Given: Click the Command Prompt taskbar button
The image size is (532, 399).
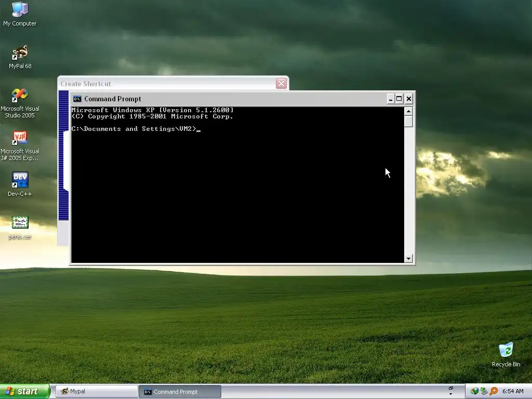Looking at the screenshot, I should tap(180, 392).
